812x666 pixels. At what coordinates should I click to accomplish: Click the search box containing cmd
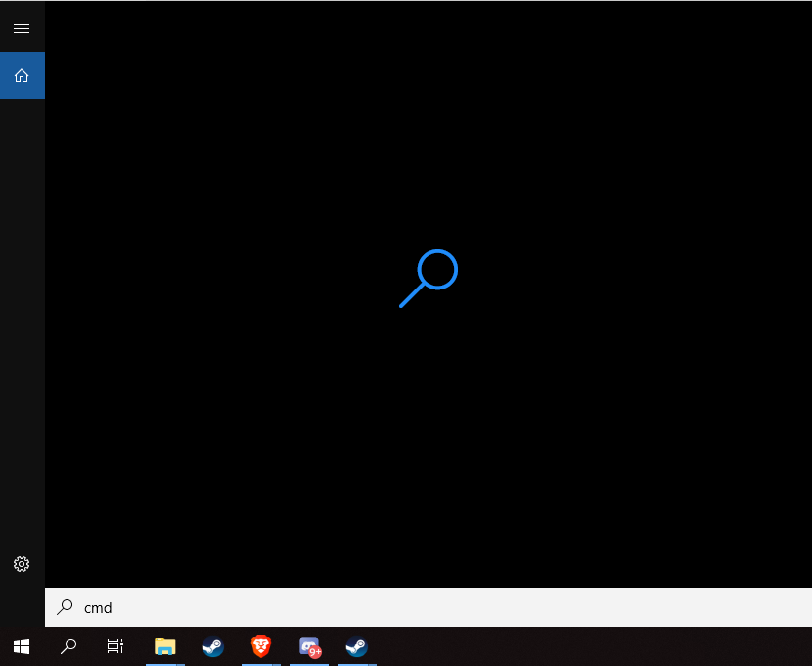point(429,607)
